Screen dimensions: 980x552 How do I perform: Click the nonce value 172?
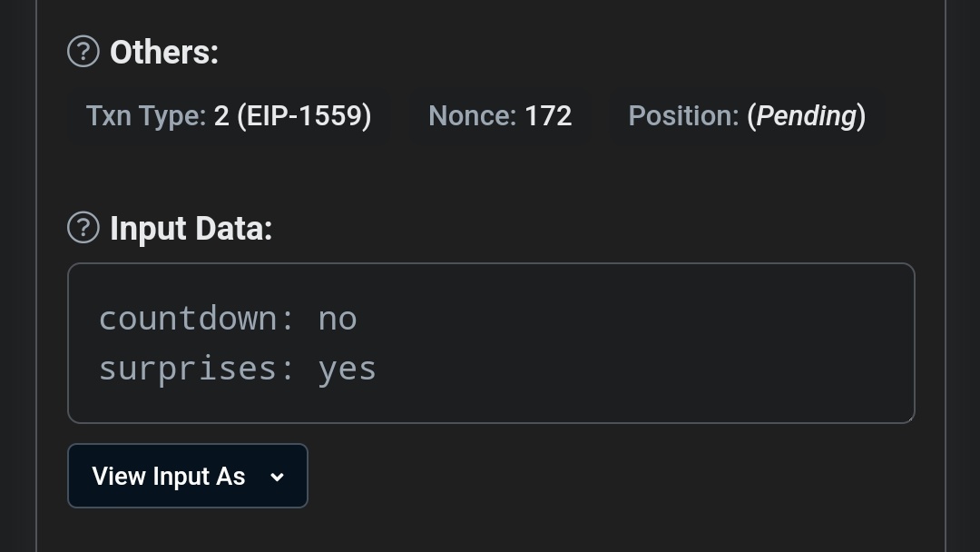[x=548, y=116]
